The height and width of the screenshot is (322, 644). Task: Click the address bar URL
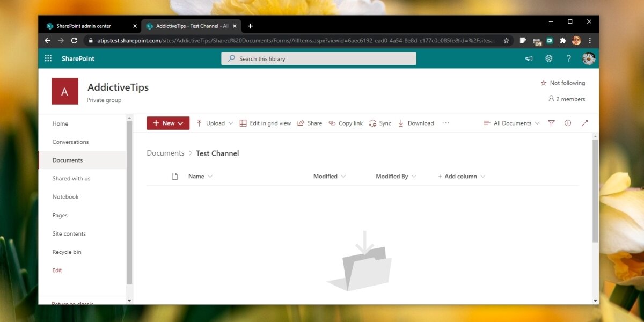point(295,41)
